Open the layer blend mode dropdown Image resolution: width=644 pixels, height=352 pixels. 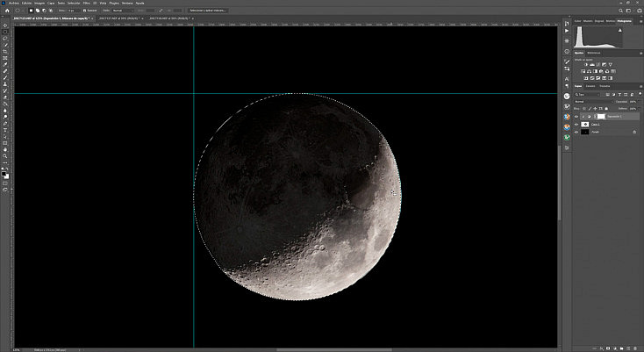point(594,102)
